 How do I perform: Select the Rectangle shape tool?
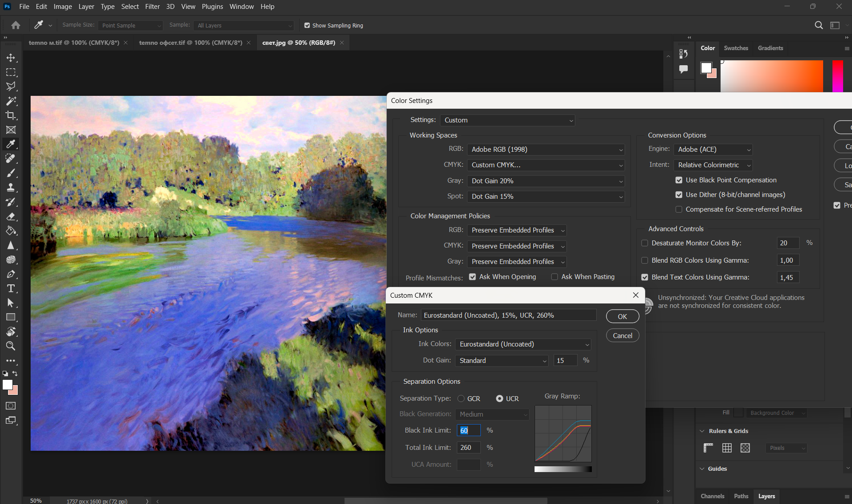point(11,317)
